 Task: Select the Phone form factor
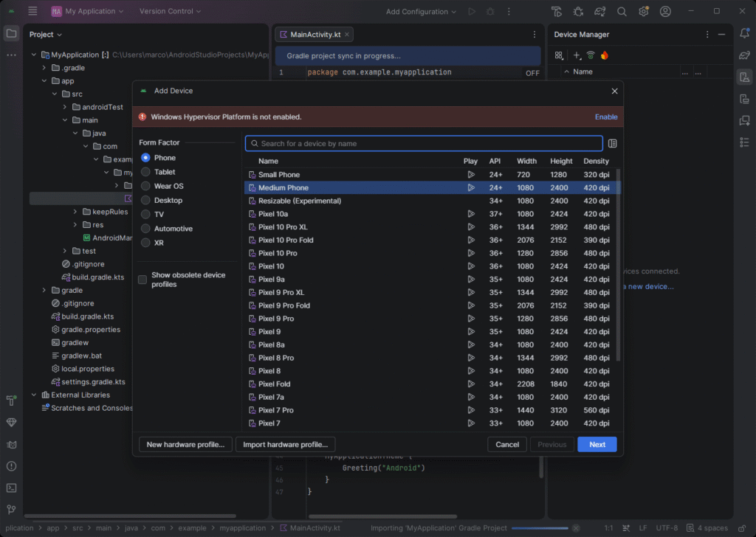point(145,158)
